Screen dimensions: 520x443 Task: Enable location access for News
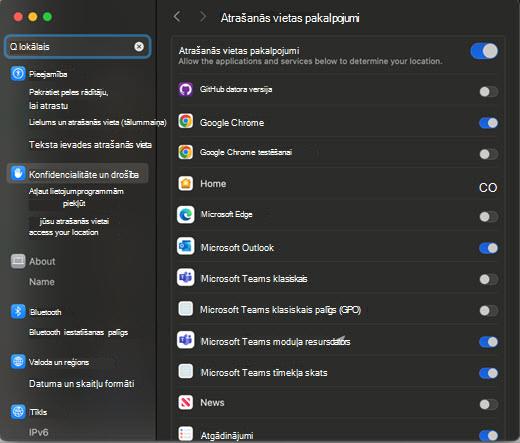[489, 404]
